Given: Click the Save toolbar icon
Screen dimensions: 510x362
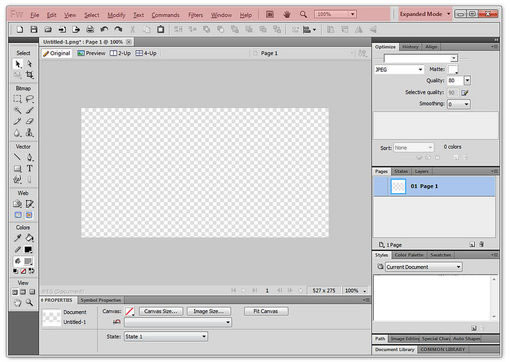Looking at the screenshot, I should click(x=34, y=29).
